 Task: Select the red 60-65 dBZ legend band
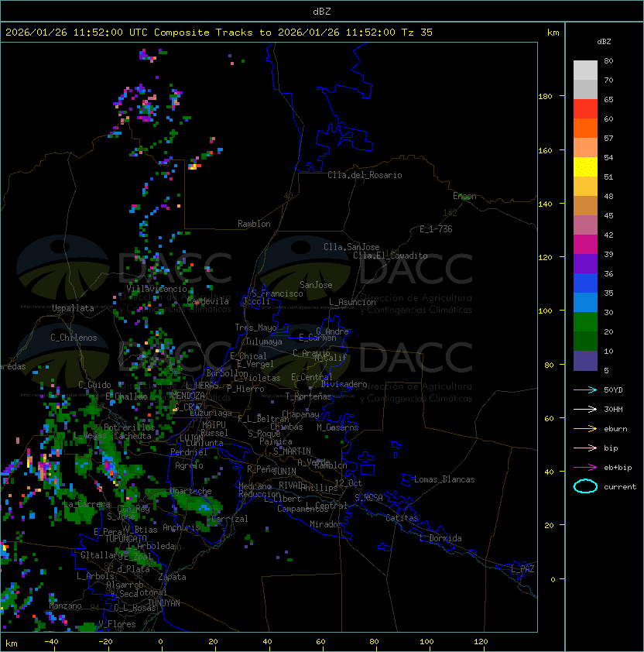[585, 109]
